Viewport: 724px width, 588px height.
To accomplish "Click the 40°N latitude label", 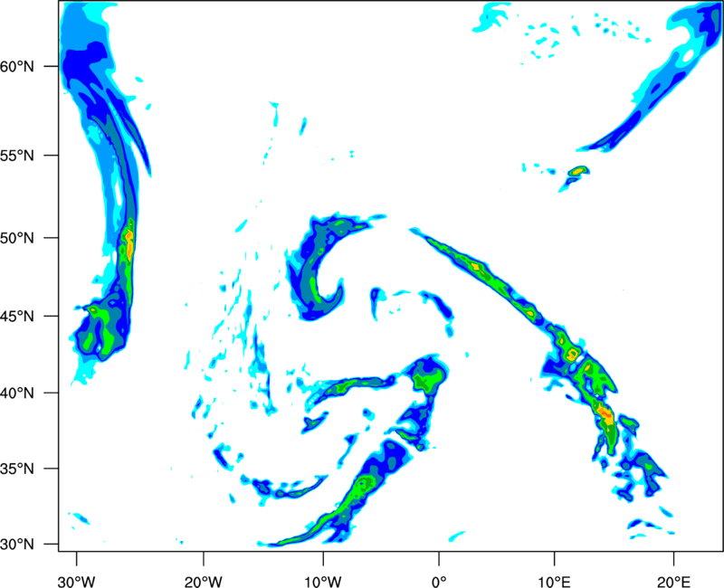I will (x=17, y=393).
